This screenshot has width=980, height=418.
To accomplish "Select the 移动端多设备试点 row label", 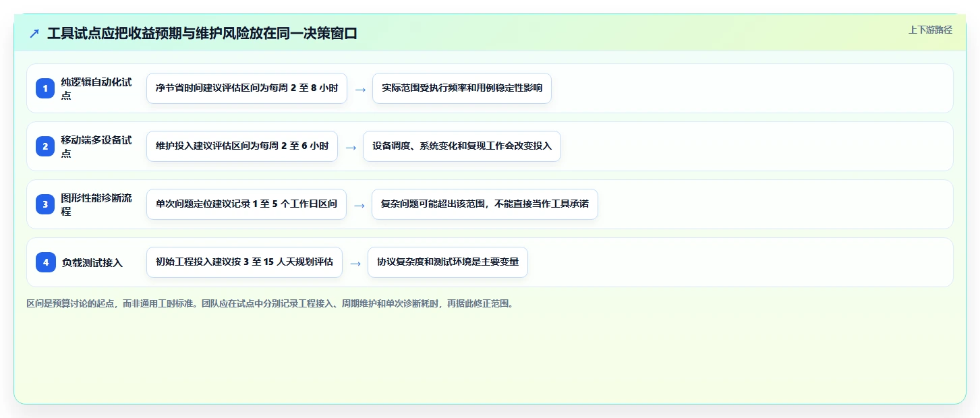I will 97,146.
